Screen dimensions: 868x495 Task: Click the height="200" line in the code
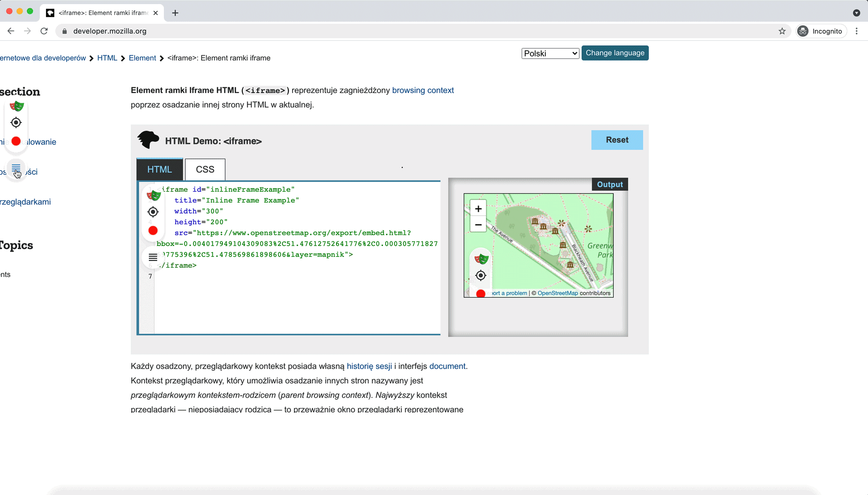point(201,222)
